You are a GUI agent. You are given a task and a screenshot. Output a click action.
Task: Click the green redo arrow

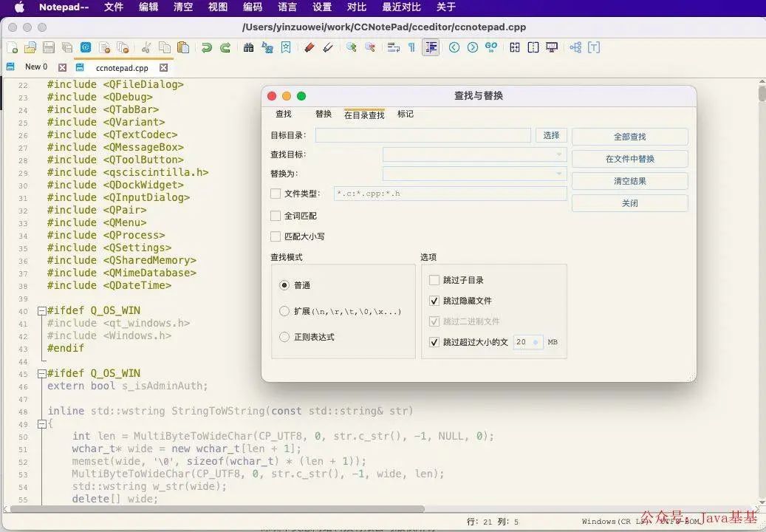click(225, 47)
